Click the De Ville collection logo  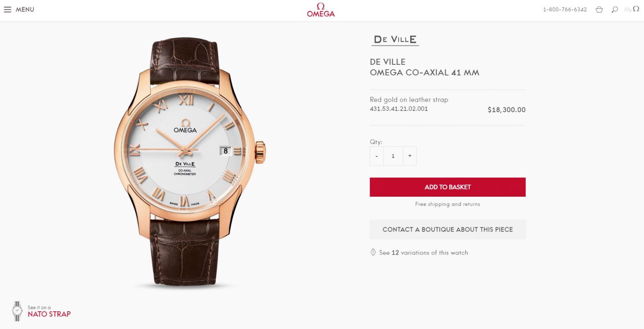point(395,40)
